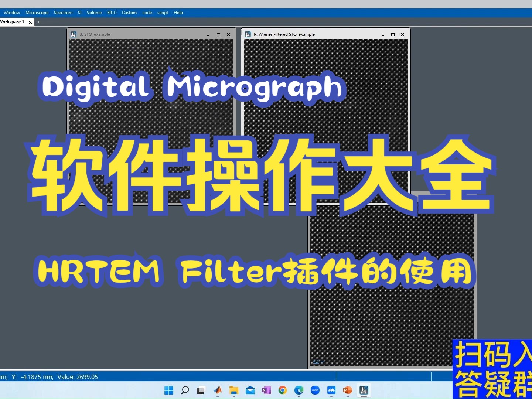Open the Window menu
Viewport: 532px width, 399px height.
(x=12, y=13)
